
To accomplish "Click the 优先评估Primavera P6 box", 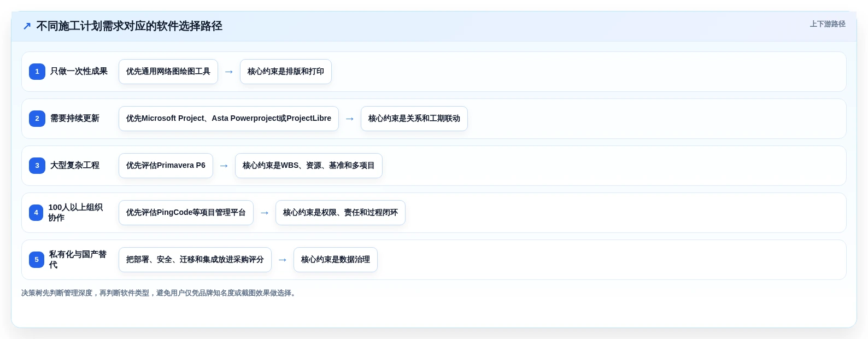I will point(166,166).
